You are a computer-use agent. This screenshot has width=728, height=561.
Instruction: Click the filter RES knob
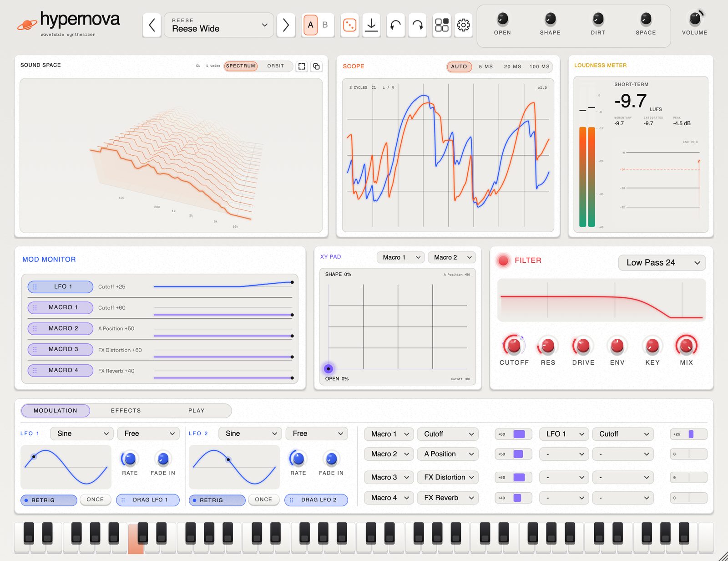click(548, 346)
